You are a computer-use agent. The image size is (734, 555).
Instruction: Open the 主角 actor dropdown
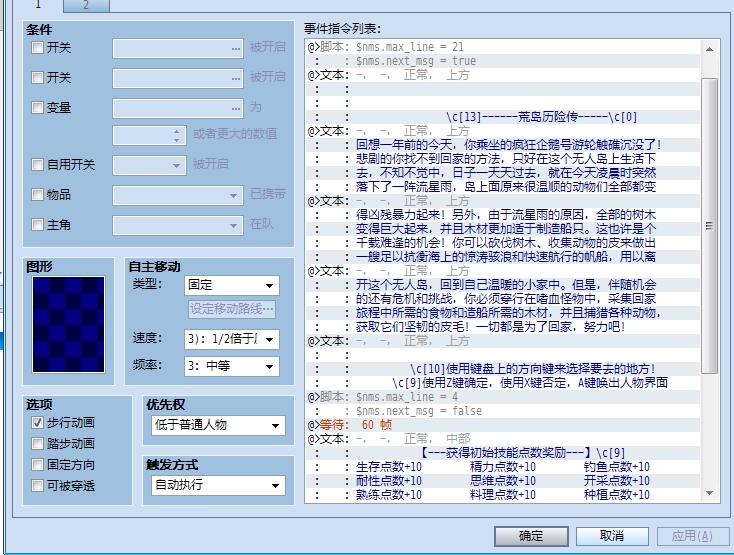(x=178, y=225)
